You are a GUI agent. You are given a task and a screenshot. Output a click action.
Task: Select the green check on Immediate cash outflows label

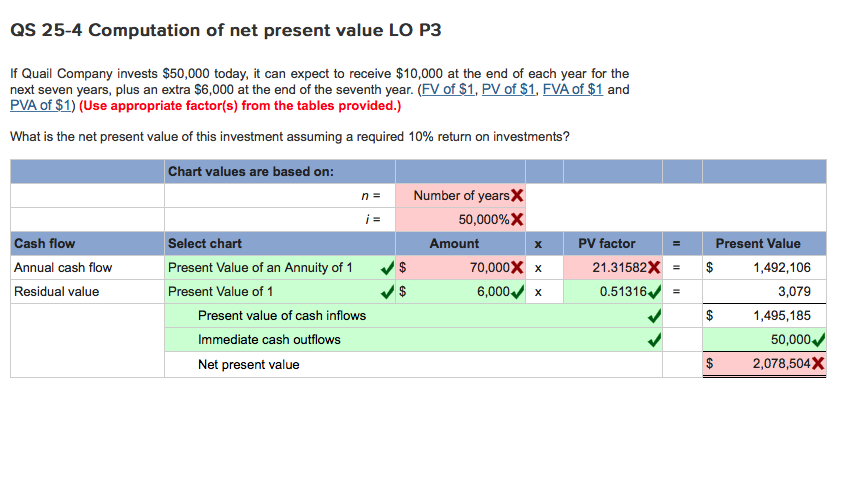pos(654,340)
